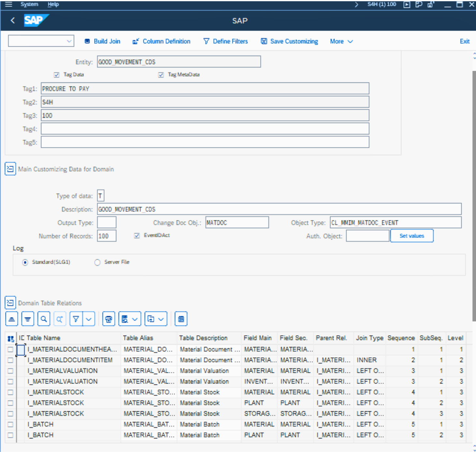Select the Server File log option
Screen dimensions: 476x452
[97, 263]
